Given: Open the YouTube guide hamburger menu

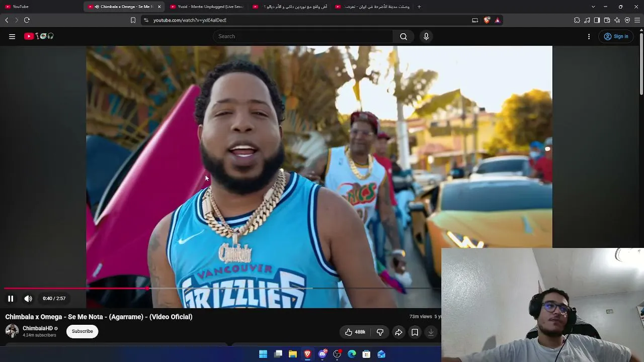Looking at the screenshot, I should pyautogui.click(x=12, y=36).
